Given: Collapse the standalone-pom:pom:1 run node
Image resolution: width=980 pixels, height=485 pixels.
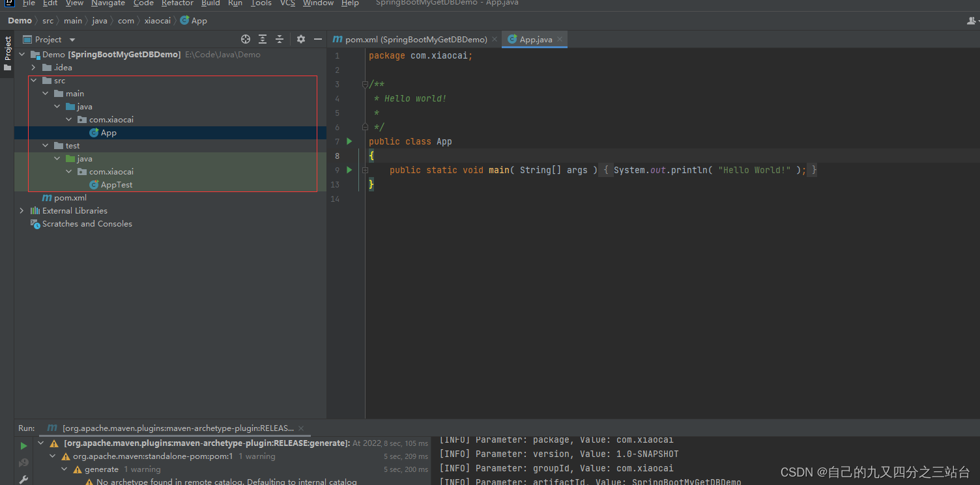Looking at the screenshot, I should coord(53,456).
